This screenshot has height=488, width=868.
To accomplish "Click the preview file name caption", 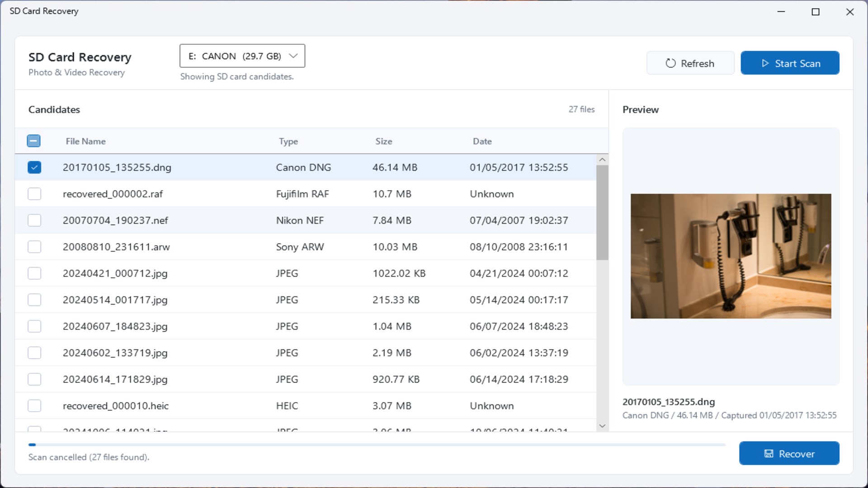I will pyautogui.click(x=669, y=402).
